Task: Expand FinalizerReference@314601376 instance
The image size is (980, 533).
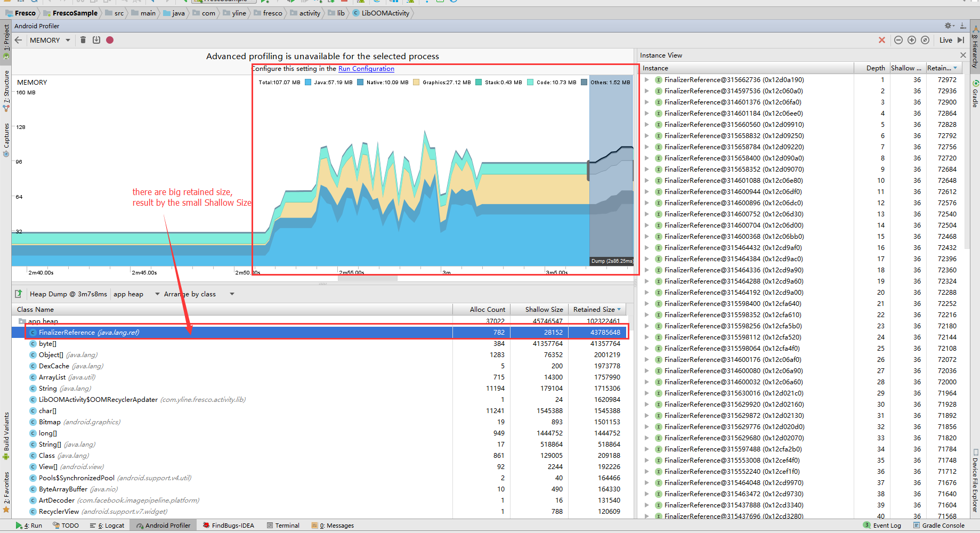Action: pos(647,102)
